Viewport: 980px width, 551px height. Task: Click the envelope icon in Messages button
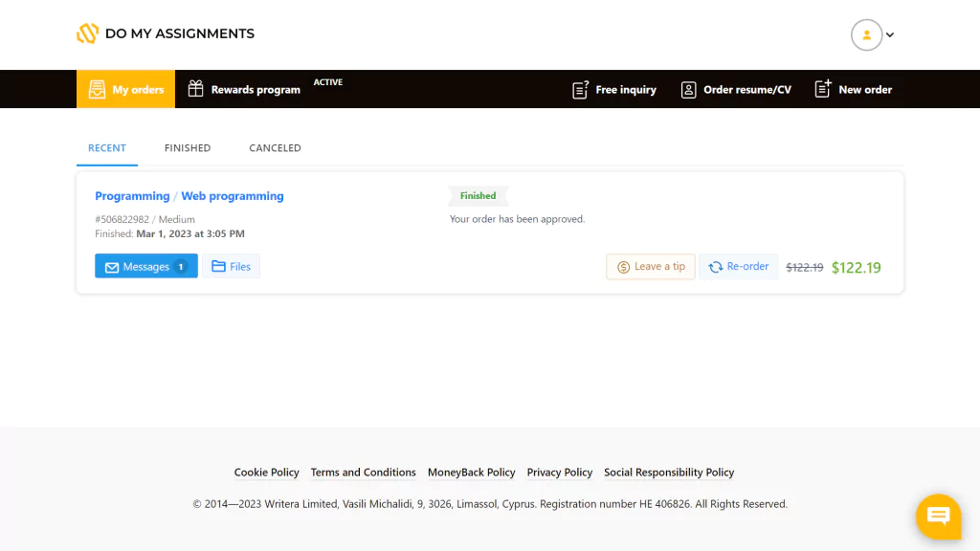tap(112, 268)
